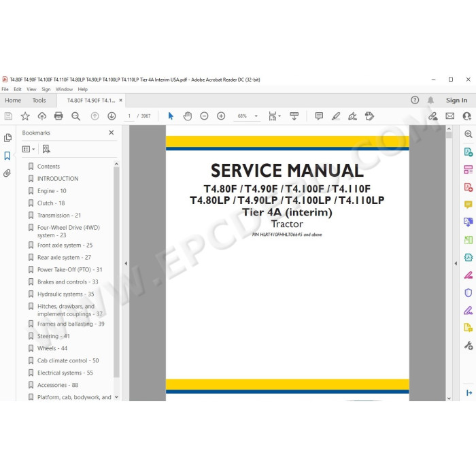Expand right pane with bottom arrow icon
Screen dimensions: 476x476
(x=469, y=393)
